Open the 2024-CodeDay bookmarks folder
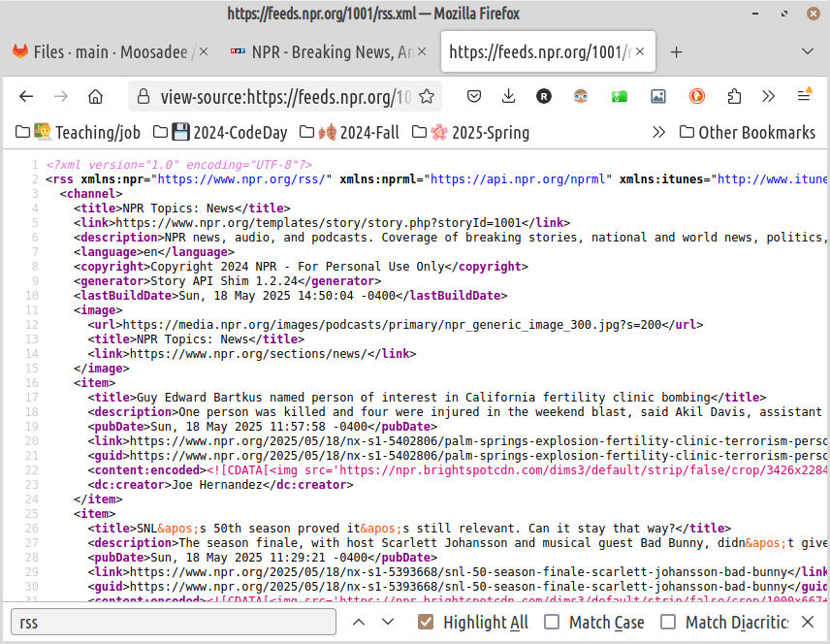The height and width of the screenshot is (644, 830). coord(220,133)
